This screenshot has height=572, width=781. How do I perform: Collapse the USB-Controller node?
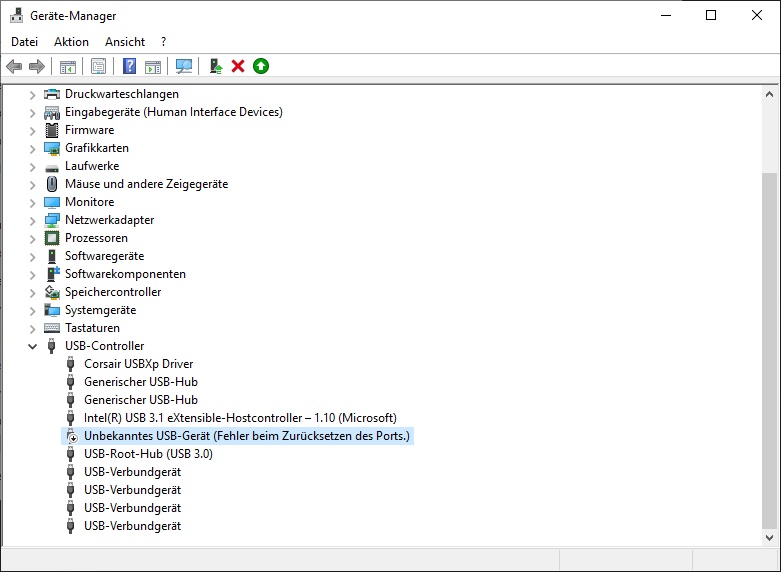point(32,346)
